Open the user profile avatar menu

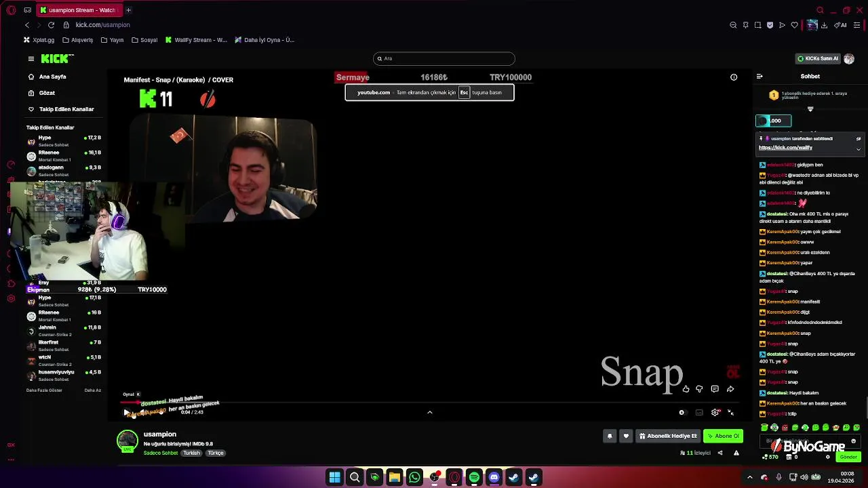(x=849, y=59)
